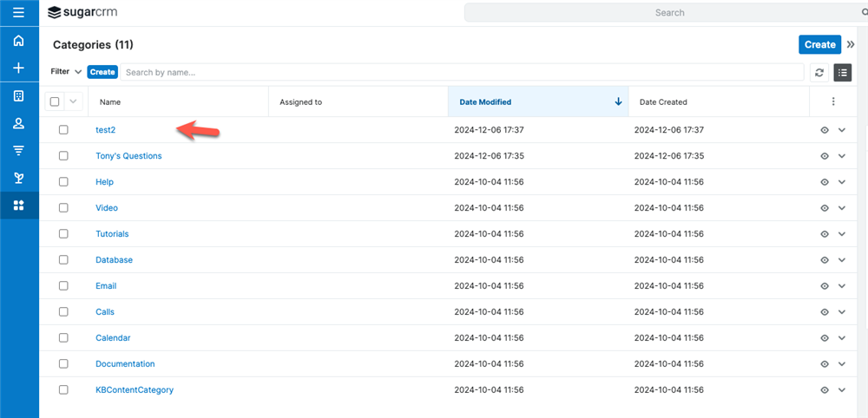Click the plus quick-create sidebar icon
This screenshot has width=868, height=418.
click(19, 69)
